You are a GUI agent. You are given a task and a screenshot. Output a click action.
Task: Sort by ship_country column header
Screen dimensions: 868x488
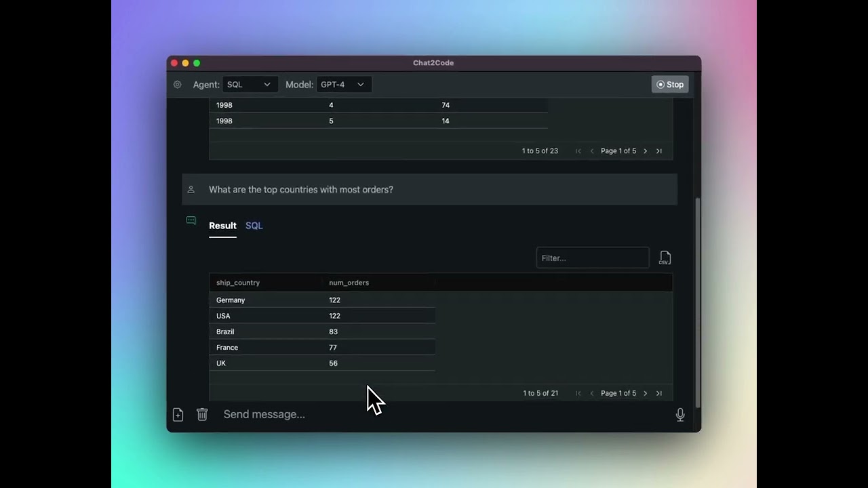pyautogui.click(x=238, y=283)
